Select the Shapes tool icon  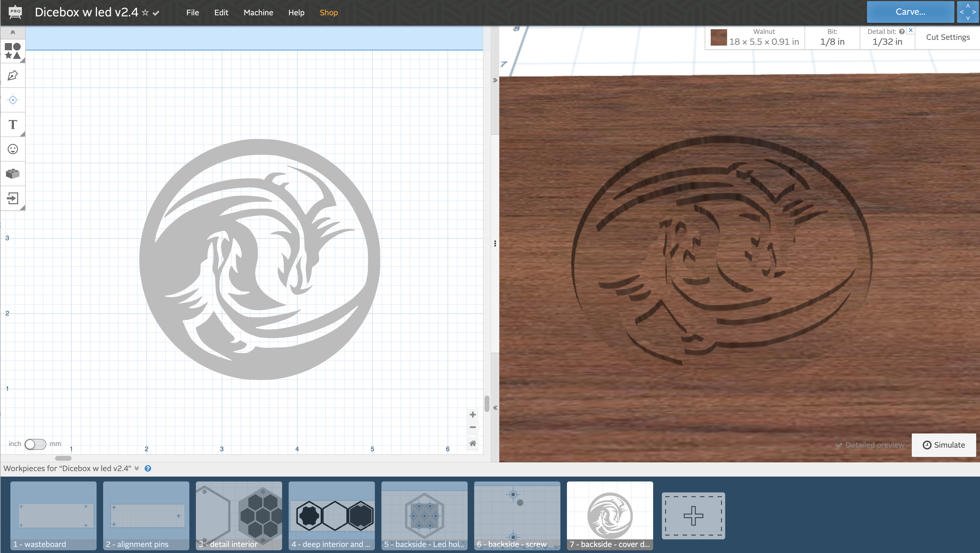click(x=13, y=50)
